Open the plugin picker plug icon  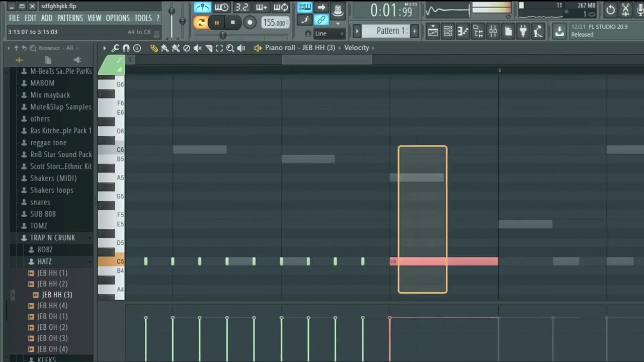tap(523, 32)
